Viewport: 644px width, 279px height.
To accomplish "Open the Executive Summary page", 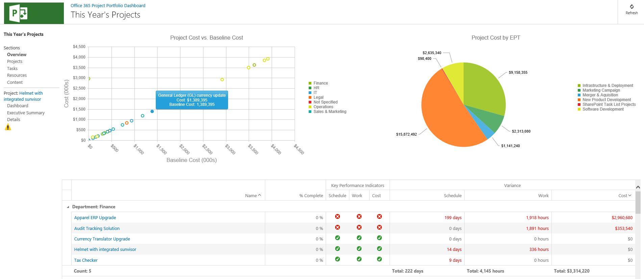I will (26, 113).
